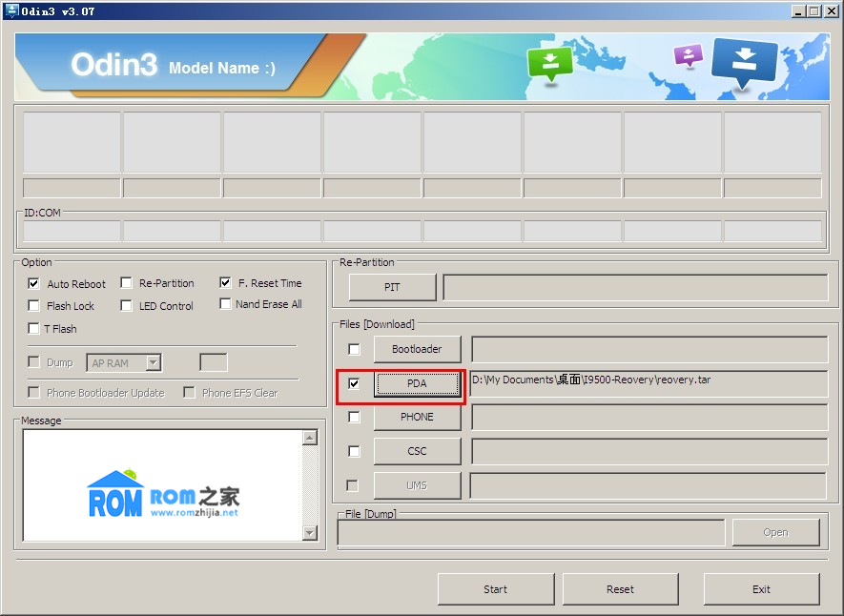Click the PHONE file path field
The image size is (844, 616).
(x=649, y=417)
